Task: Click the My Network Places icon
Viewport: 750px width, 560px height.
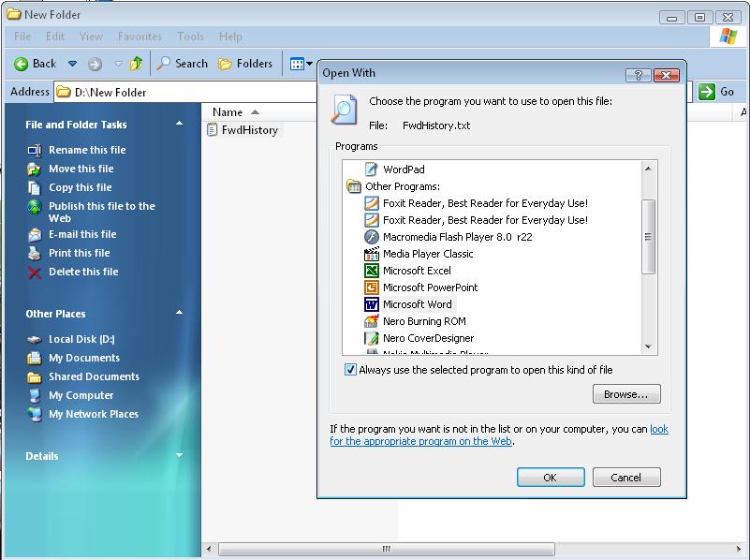Action: click(x=35, y=414)
